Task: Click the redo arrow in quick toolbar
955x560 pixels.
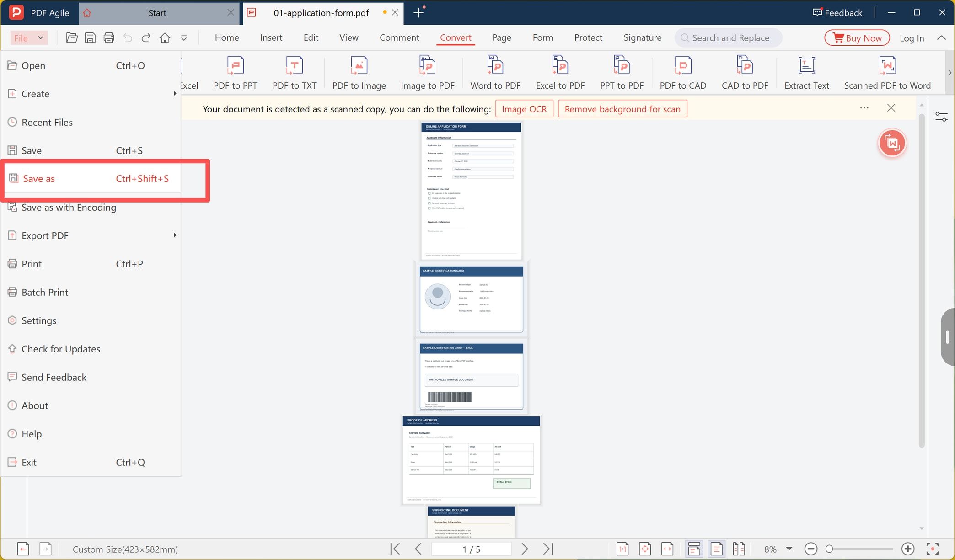Action: click(x=146, y=38)
